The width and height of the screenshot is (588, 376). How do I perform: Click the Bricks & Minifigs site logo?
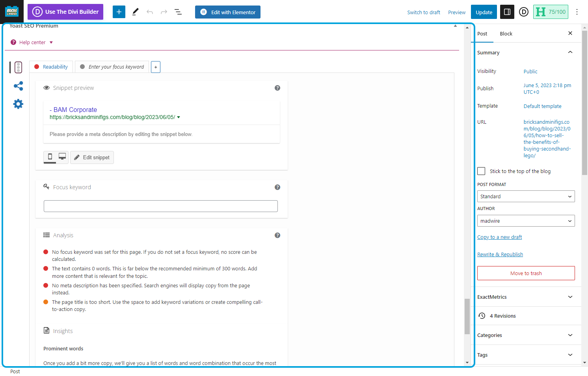point(12,11)
